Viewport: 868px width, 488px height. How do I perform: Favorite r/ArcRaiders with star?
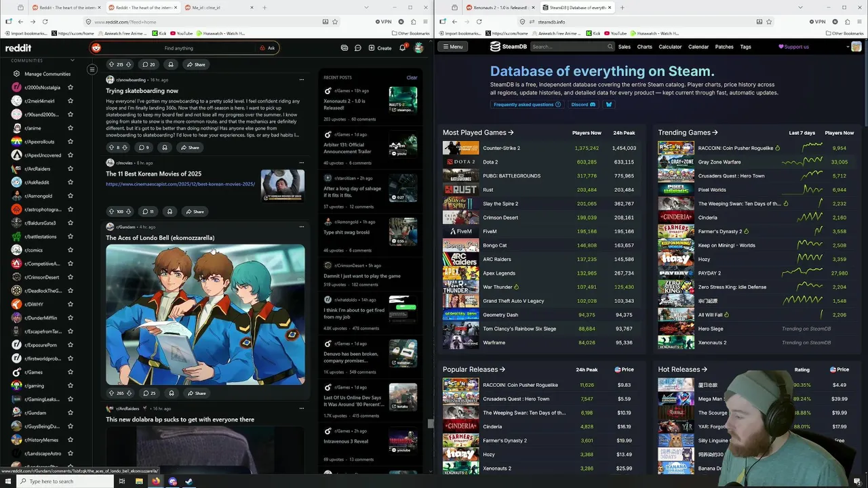coord(71,169)
